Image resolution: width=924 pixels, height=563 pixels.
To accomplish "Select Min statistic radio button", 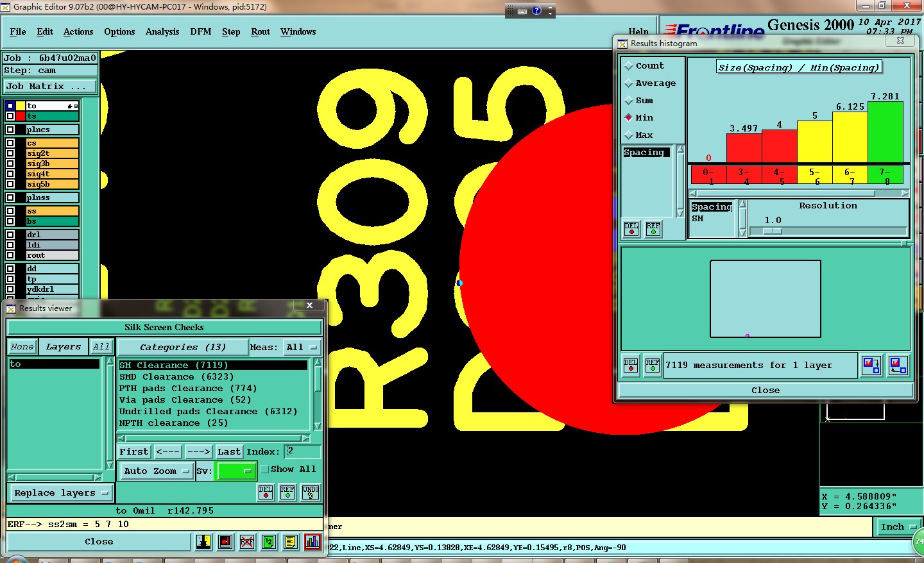I will pos(629,117).
